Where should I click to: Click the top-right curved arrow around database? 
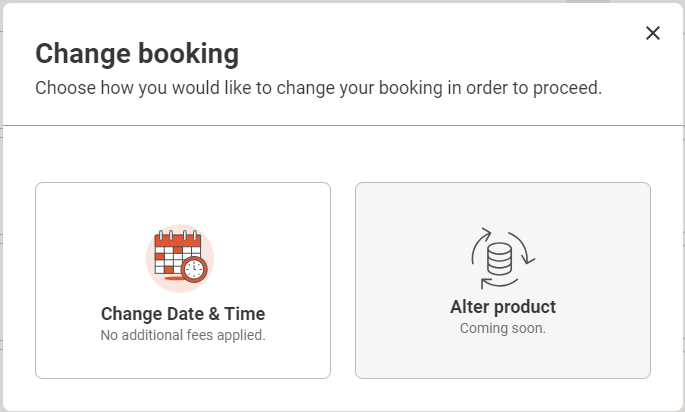click(522, 248)
